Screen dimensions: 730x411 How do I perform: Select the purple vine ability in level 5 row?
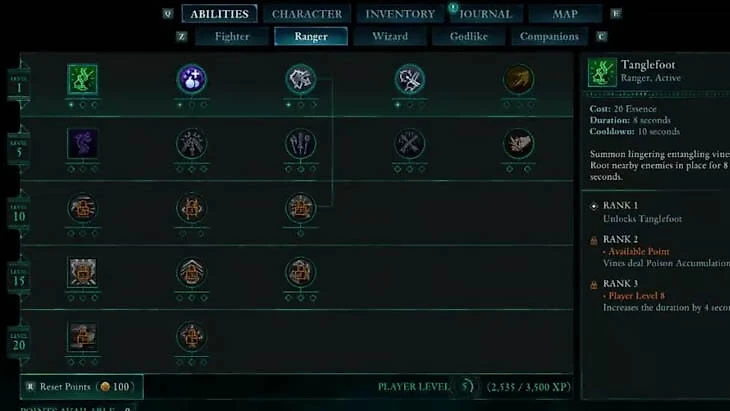click(82, 143)
